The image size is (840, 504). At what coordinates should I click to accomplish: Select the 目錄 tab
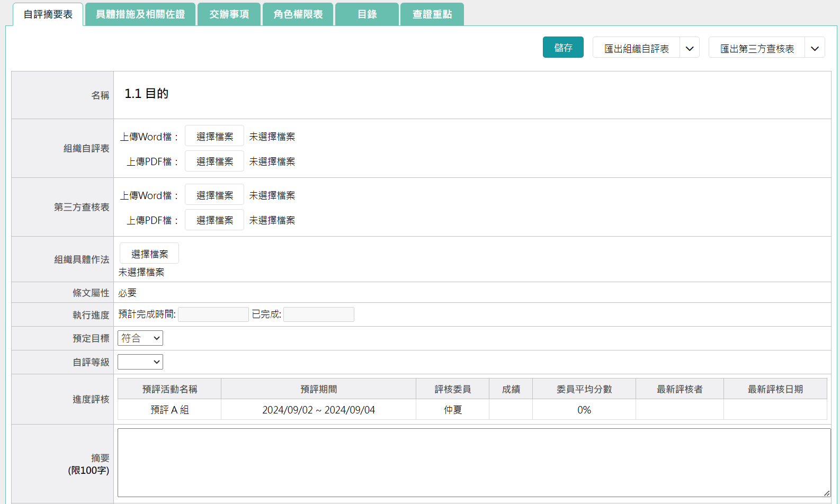click(367, 14)
